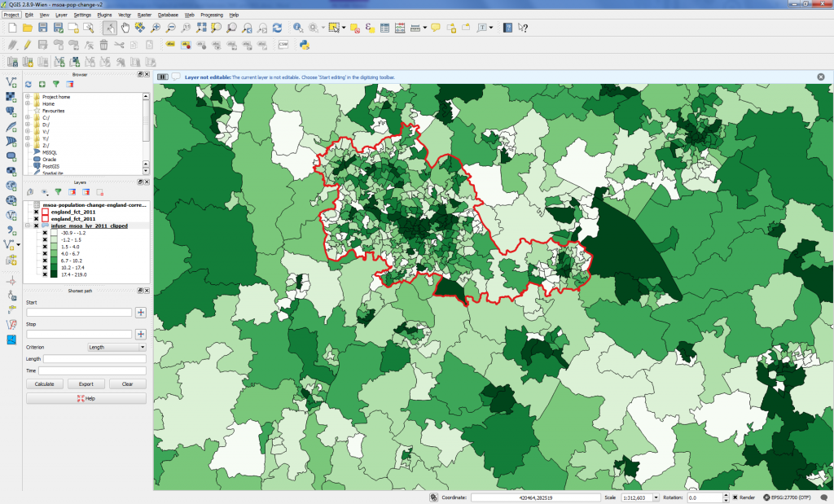Viewport: 834px width, 504px height.
Task: Click the Coordinate field in status bar
Action: coord(535,497)
